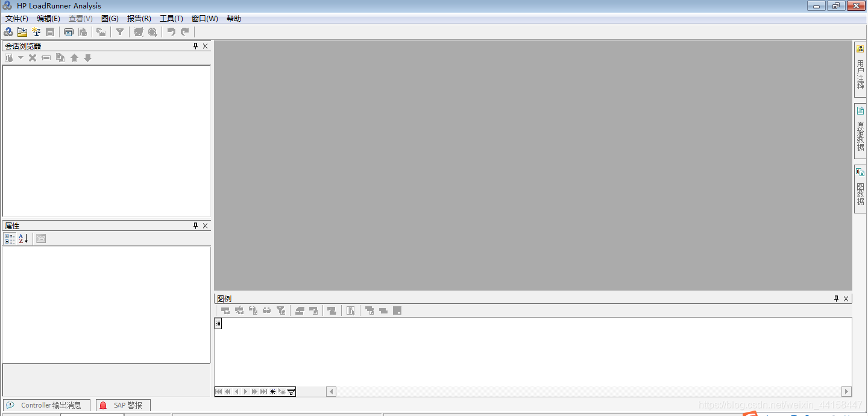Viewport: 868px width, 416px height.
Task: Click the Print icon in main toolbar
Action: (x=69, y=32)
